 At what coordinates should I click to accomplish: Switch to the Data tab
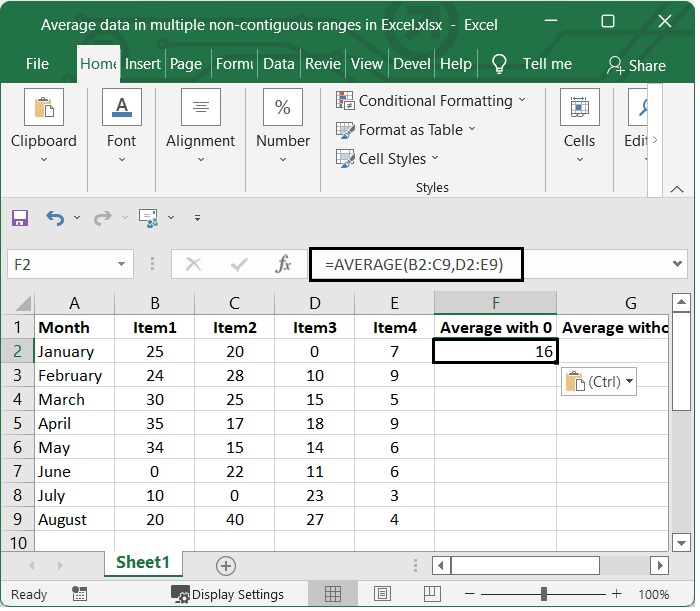[x=278, y=64]
